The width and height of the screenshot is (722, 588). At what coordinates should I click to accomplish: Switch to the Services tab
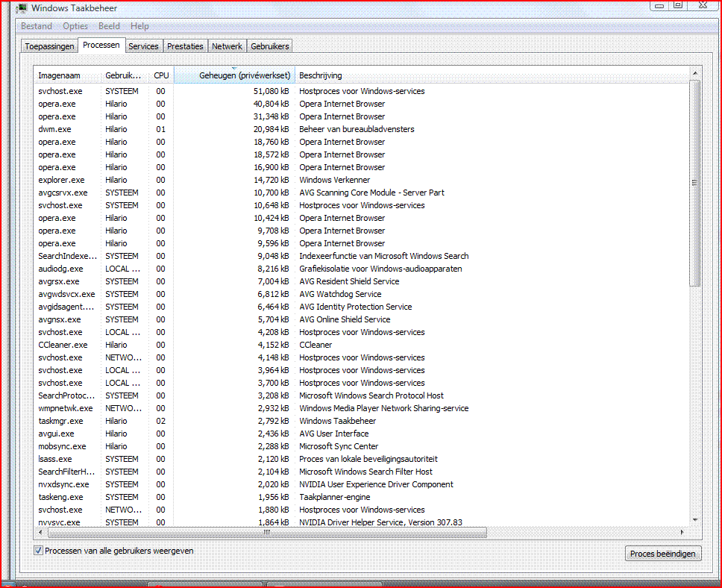pyautogui.click(x=143, y=46)
